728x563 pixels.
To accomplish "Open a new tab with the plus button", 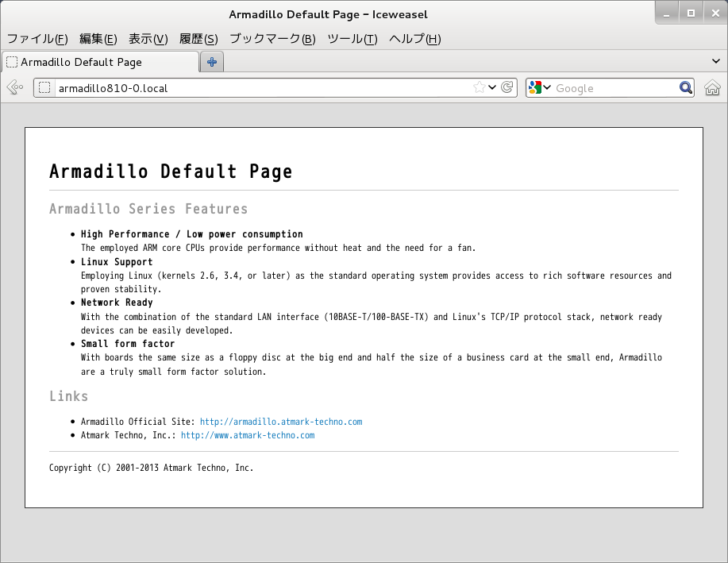I will coord(212,62).
